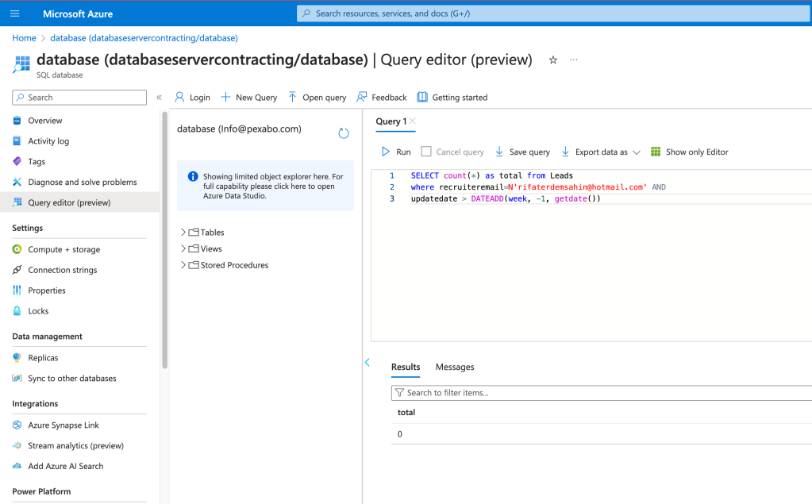Go to Home breadcrumb
This screenshot has height=504, width=812.
pos(25,38)
